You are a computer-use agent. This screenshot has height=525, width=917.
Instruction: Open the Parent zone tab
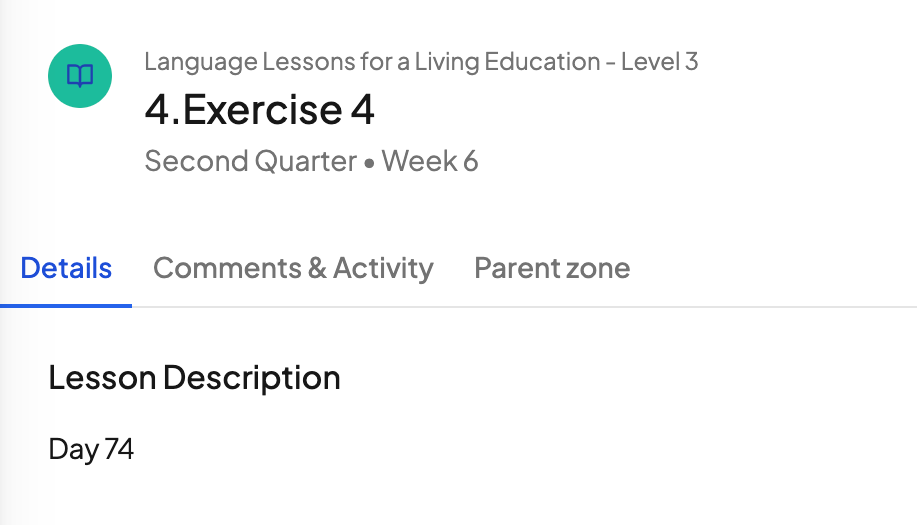[552, 268]
